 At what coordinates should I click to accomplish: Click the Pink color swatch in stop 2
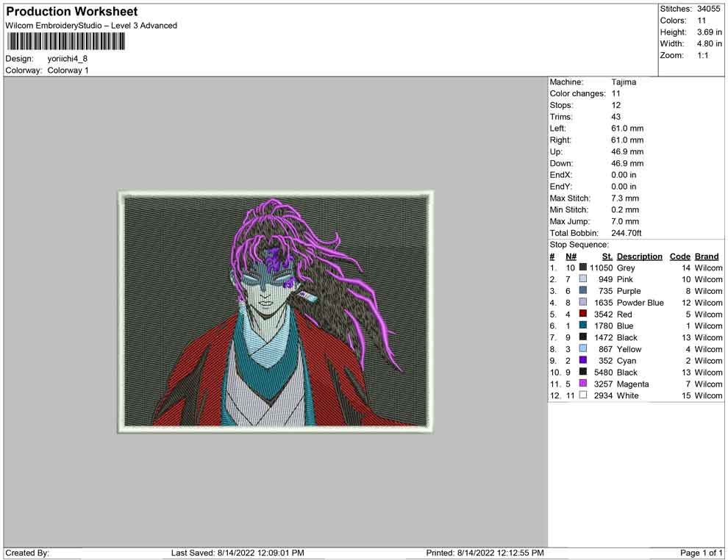coord(582,279)
